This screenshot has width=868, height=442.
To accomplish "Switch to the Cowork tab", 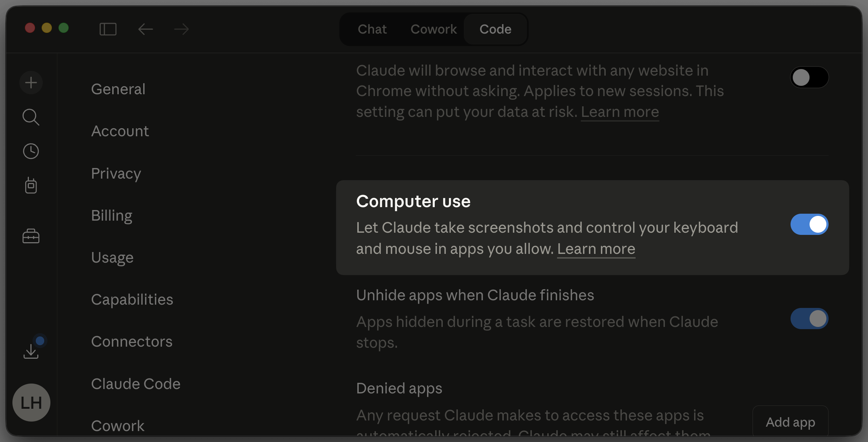I will pyautogui.click(x=434, y=29).
